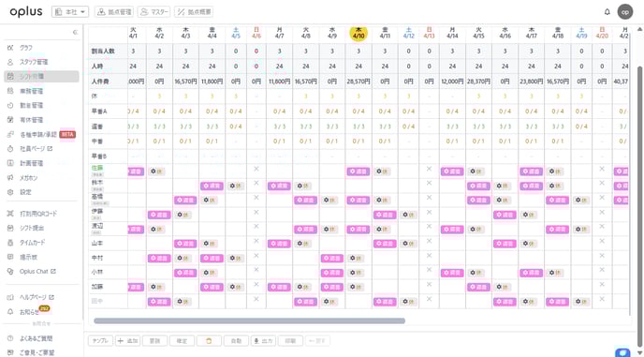Click the 拠点管理 header button
Image resolution: width=644 pixels, height=357 pixels.
[x=114, y=12]
